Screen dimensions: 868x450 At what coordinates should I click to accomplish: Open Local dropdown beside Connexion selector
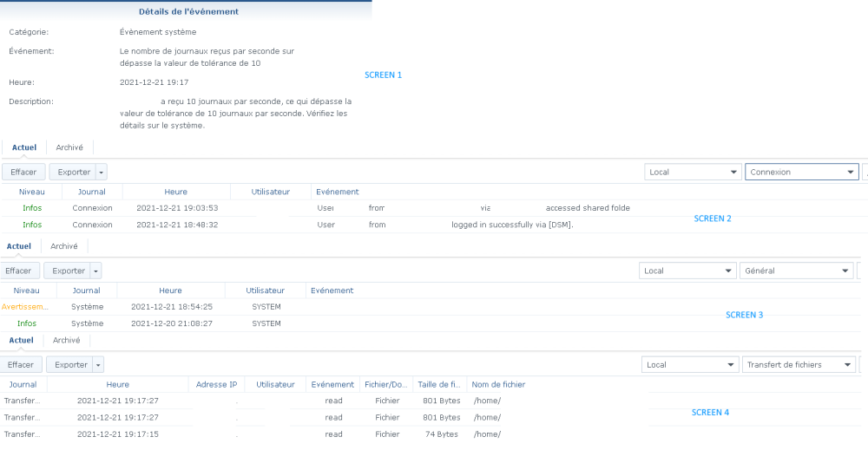(693, 173)
